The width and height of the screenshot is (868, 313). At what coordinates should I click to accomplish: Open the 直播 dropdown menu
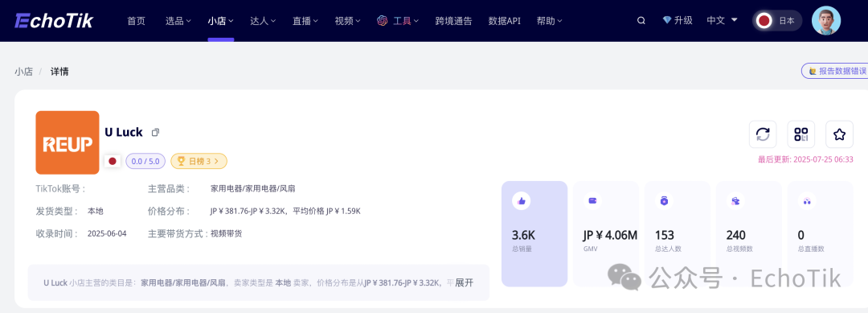(x=305, y=20)
